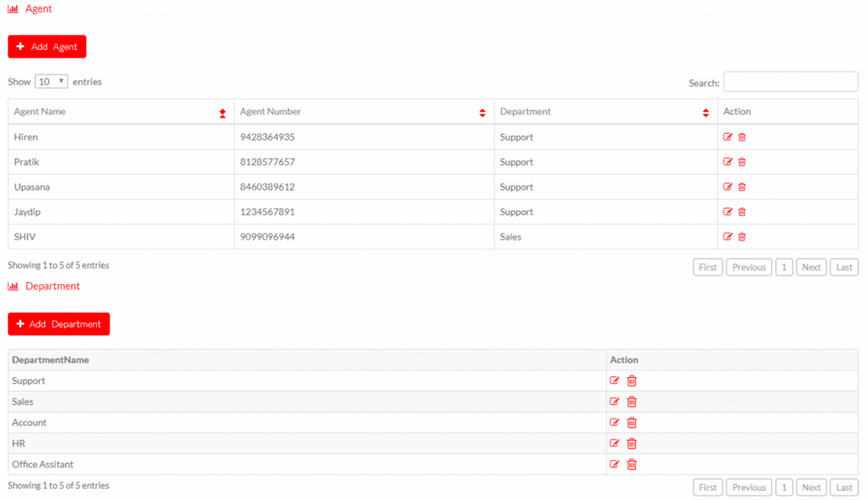The height and width of the screenshot is (500, 868).
Task: Edit agent Pratik's record
Action: (x=727, y=162)
